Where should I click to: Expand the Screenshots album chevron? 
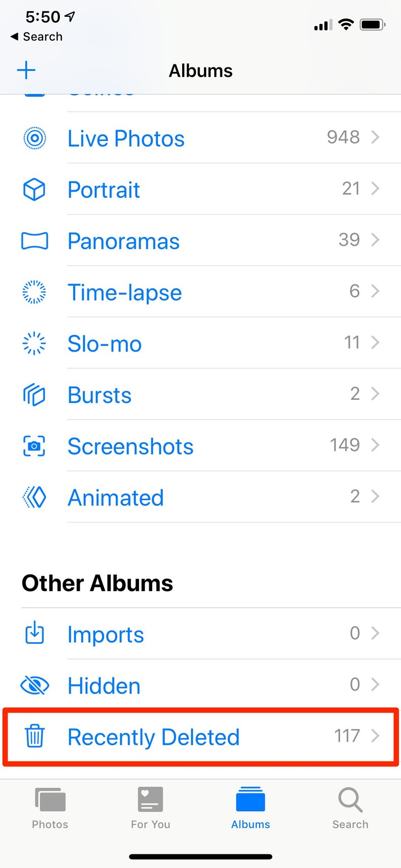(x=375, y=445)
